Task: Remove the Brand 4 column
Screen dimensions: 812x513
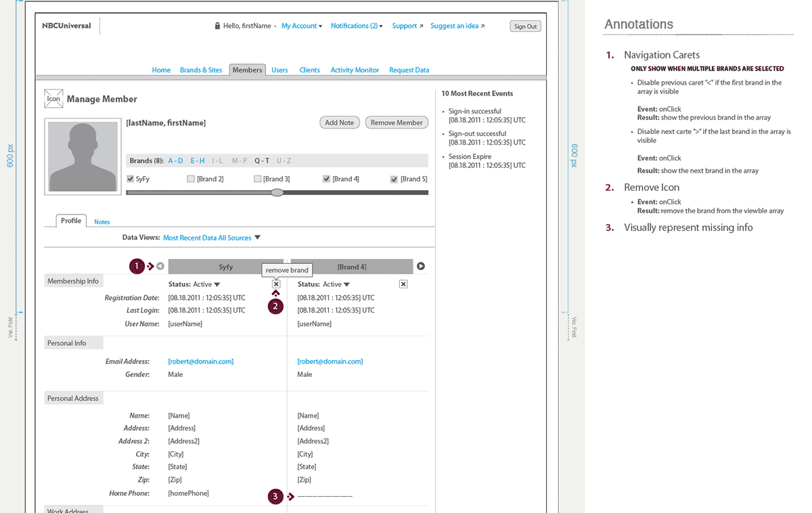Action: click(x=403, y=285)
